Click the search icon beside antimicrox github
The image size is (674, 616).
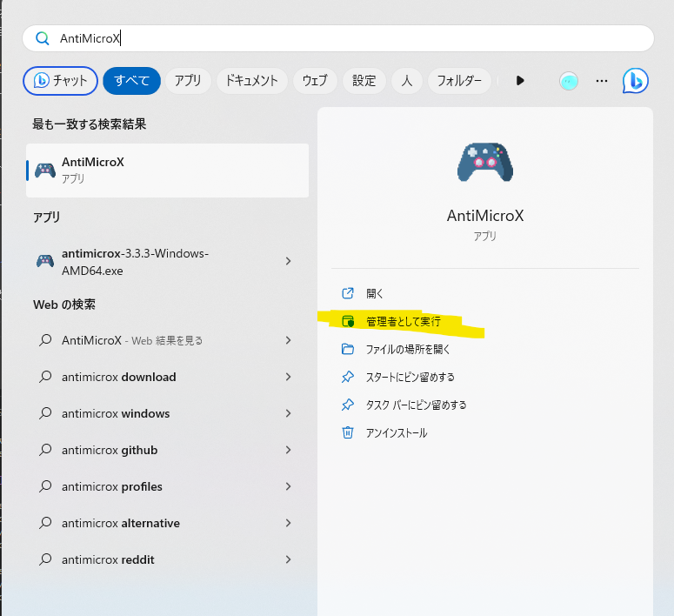(x=45, y=450)
